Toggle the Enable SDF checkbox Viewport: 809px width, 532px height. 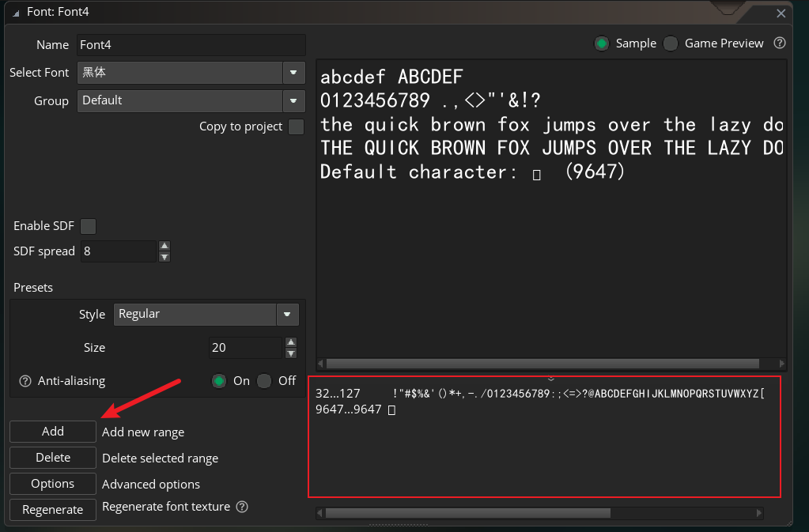tap(89, 226)
